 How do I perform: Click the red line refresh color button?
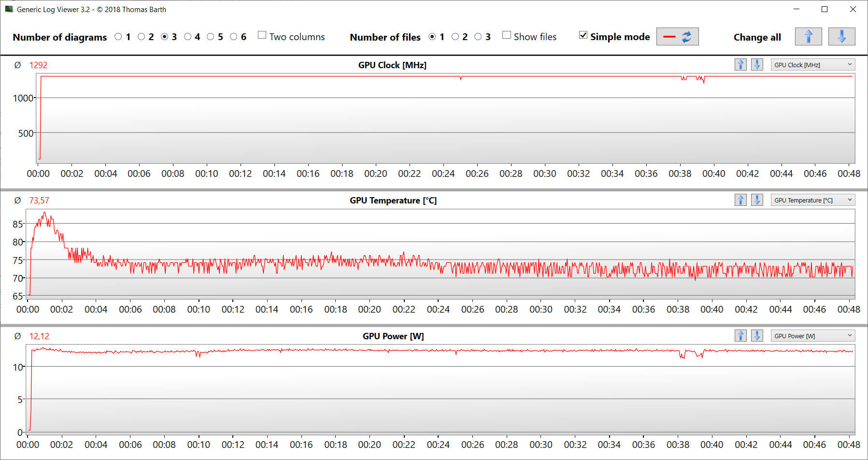tap(677, 37)
